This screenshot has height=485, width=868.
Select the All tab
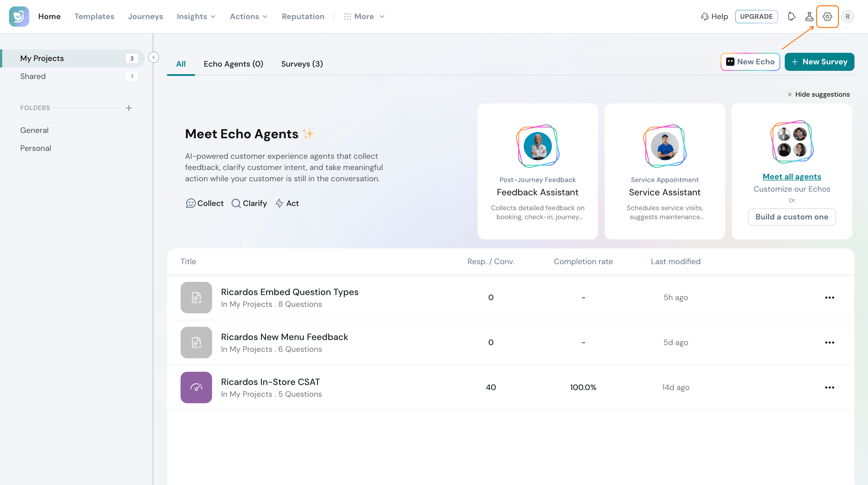tap(181, 64)
